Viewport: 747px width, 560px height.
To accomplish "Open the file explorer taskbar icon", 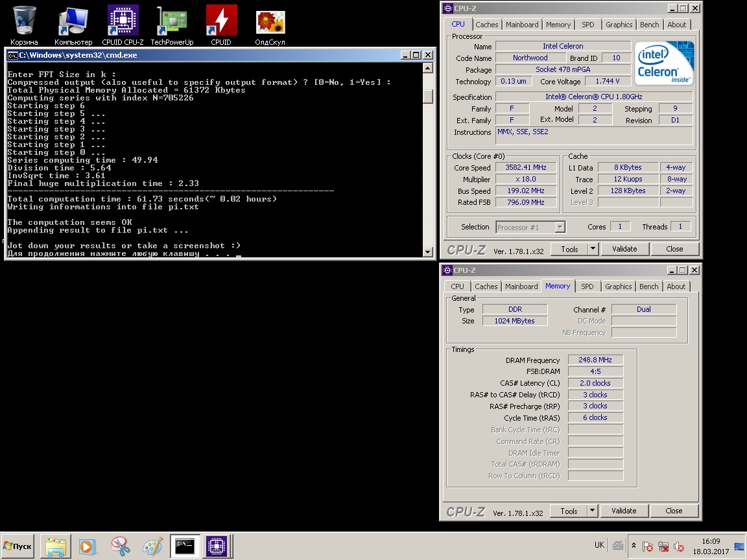I will [56, 546].
